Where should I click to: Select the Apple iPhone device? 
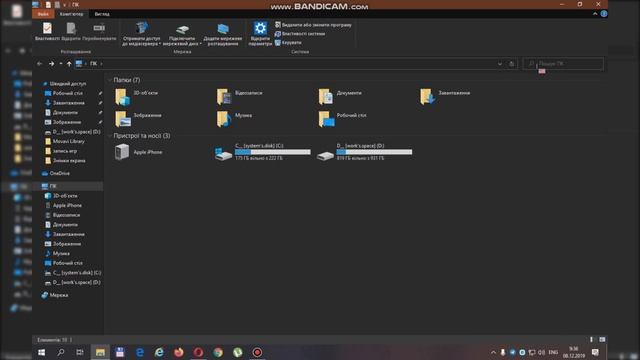[x=138, y=152]
